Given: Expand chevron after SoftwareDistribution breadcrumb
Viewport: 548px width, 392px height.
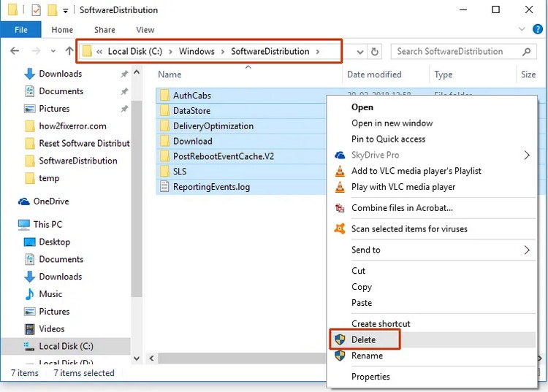Looking at the screenshot, I should pyautogui.click(x=318, y=52).
